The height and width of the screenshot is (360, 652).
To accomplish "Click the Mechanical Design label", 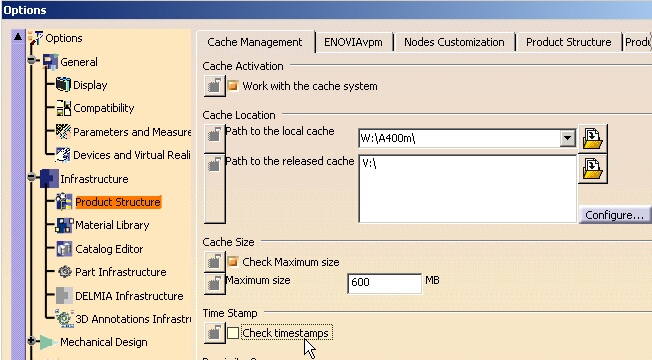I will pyautogui.click(x=104, y=342).
